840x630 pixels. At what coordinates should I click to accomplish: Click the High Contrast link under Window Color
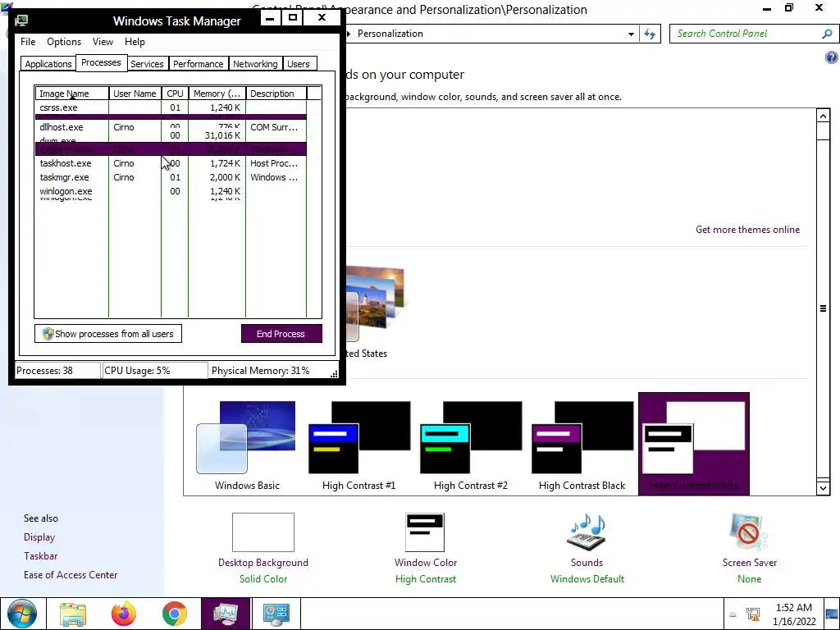[426, 579]
